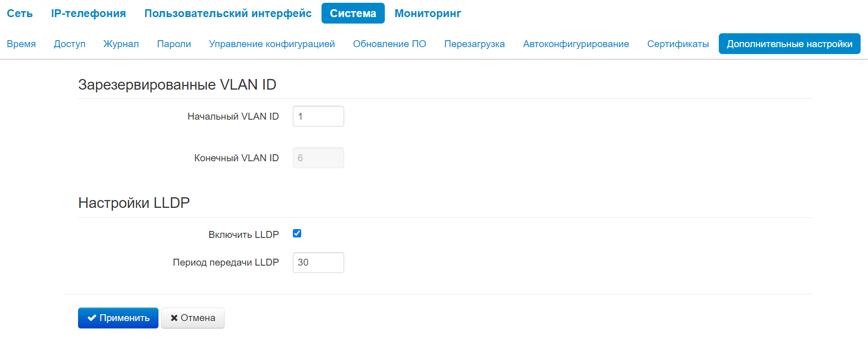The width and height of the screenshot is (868, 352).
Task: Open the Пароли tab
Action: coord(174,44)
